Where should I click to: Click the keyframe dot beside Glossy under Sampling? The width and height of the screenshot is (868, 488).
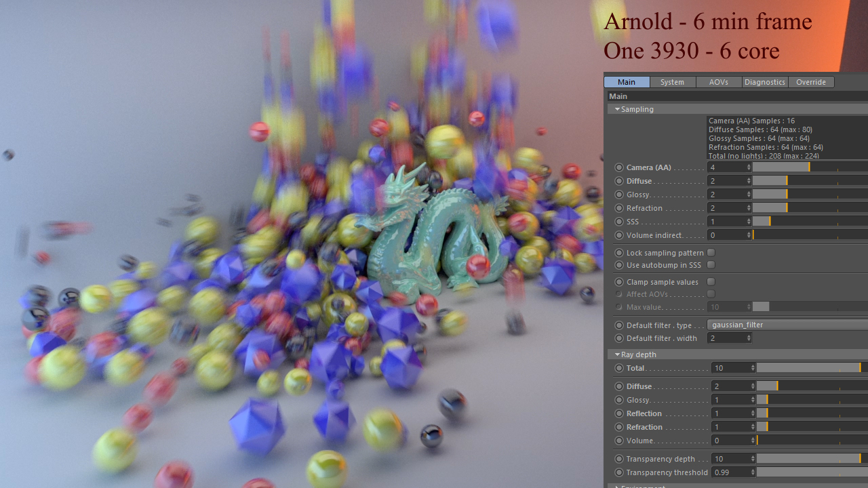click(619, 195)
